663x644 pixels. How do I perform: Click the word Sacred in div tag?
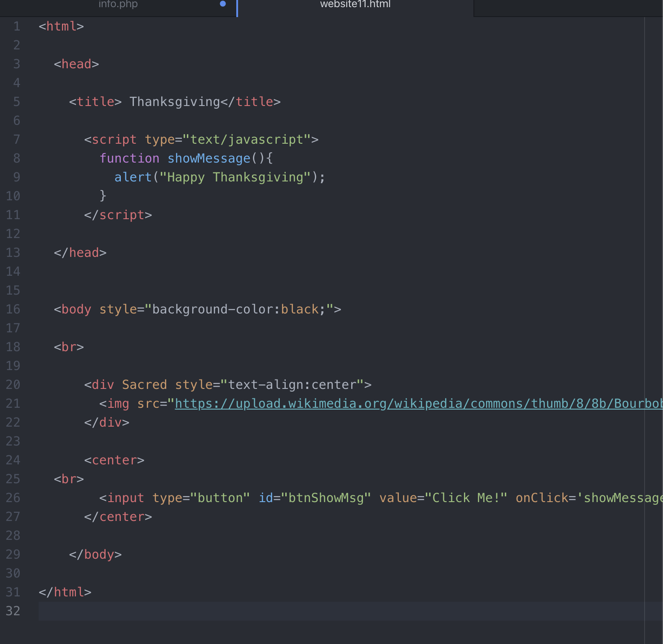pyautogui.click(x=144, y=385)
